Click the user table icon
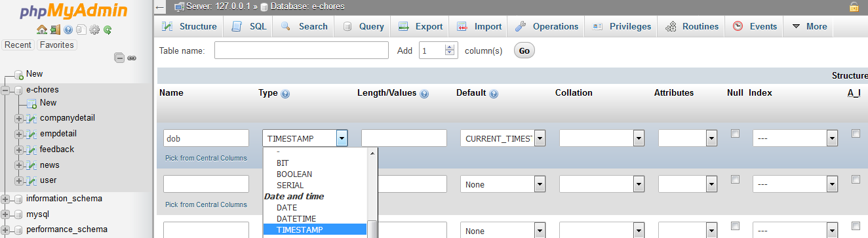Image resolution: width=868 pixels, height=238 pixels. 31,180
